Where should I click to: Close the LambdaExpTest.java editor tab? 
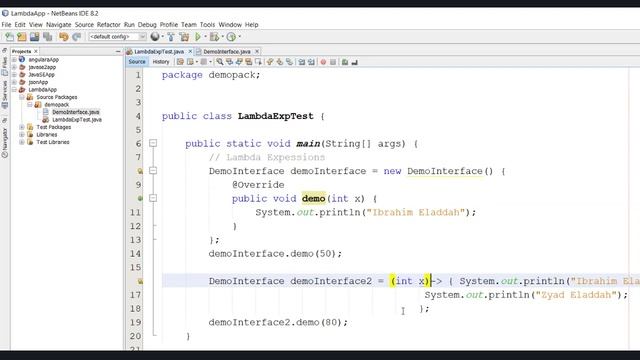[x=190, y=51]
